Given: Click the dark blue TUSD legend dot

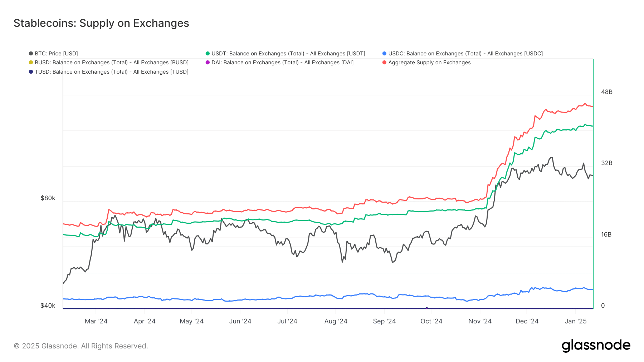Looking at the screenshot, I should [x=31, y=72].
